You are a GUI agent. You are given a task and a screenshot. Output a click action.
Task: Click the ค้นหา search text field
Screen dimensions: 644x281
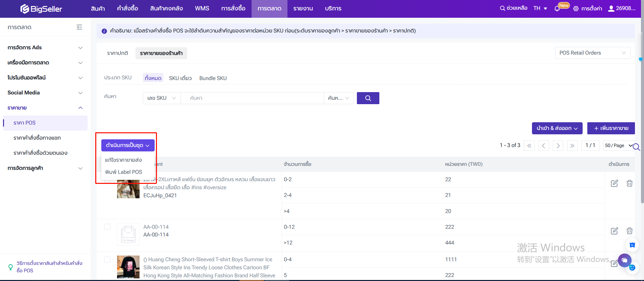coord(252,98)
